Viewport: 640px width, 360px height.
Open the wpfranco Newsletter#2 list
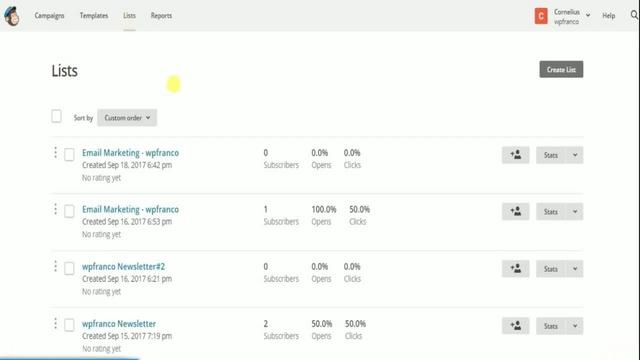124,267
